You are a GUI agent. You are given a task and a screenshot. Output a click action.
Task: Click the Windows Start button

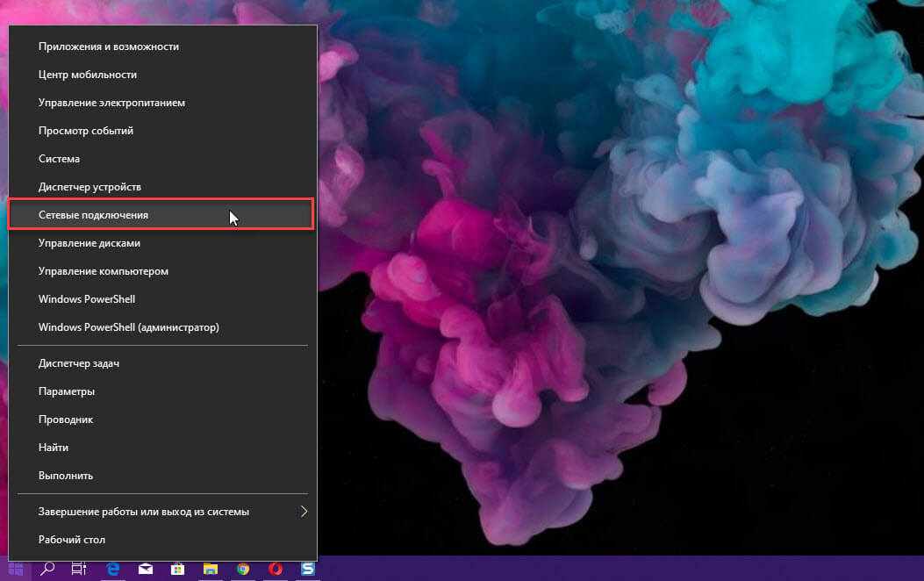(x=16, y=569)
